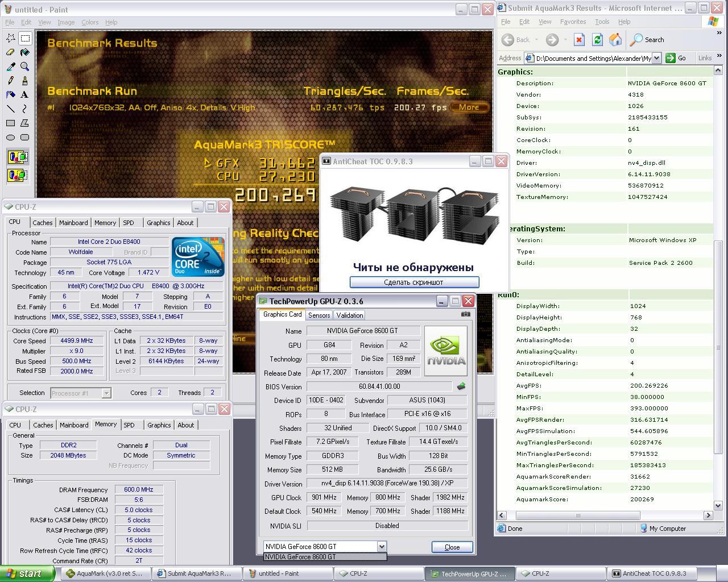
Task: Click the Forward arrow in Internet Explorer
Action: tap(552, 40)
